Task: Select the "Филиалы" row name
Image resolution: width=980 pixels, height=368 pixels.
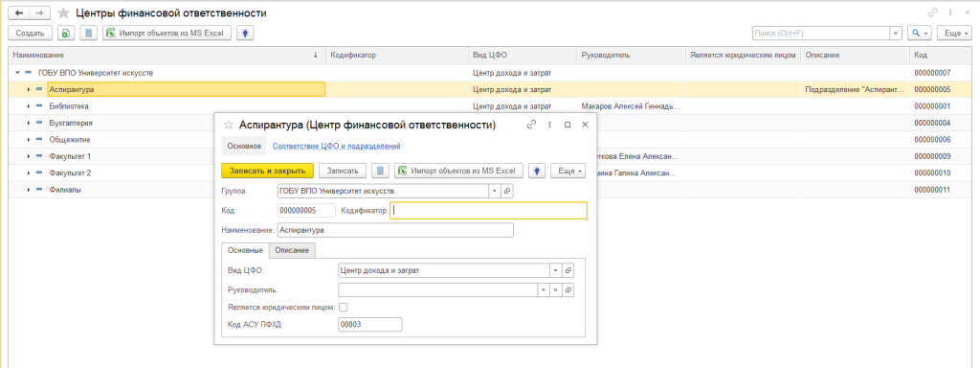Action: point(65,189)
